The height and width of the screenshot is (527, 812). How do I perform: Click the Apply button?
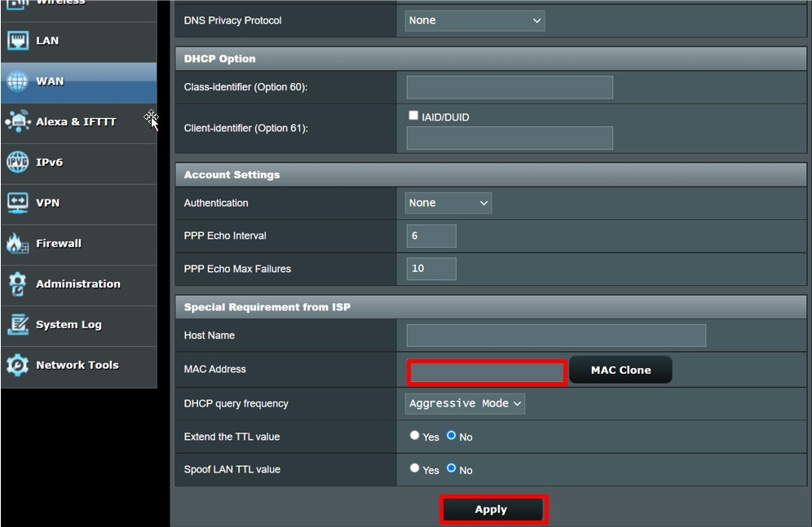pos(492,509)
